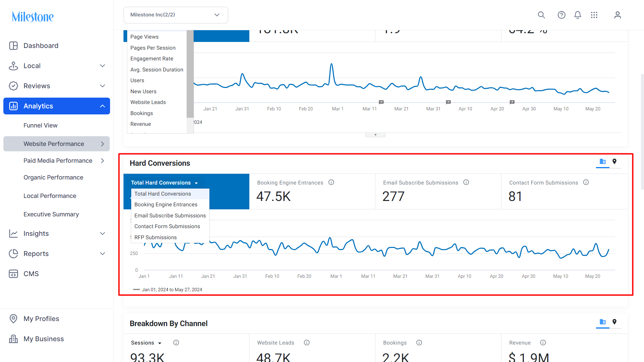Screen dimensions: 644x362
Task: Switch Breakdown By Channel to building view
Action: click(603, 322)
